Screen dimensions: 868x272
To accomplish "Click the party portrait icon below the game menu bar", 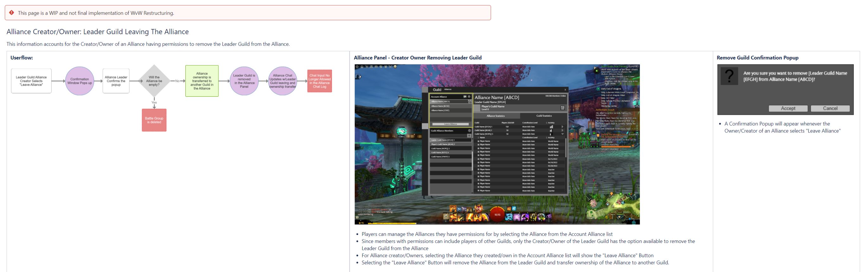I will coord(358,77).
